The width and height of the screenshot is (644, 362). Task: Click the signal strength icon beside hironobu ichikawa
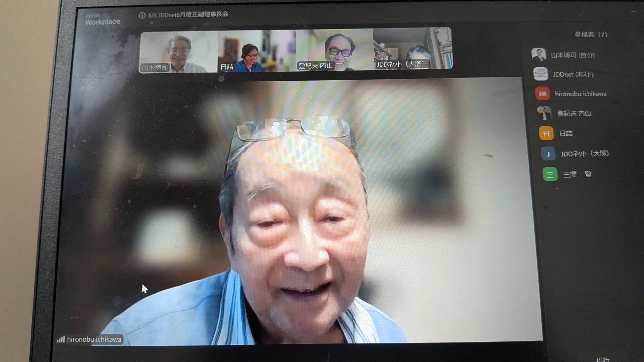tap(61, 339)
